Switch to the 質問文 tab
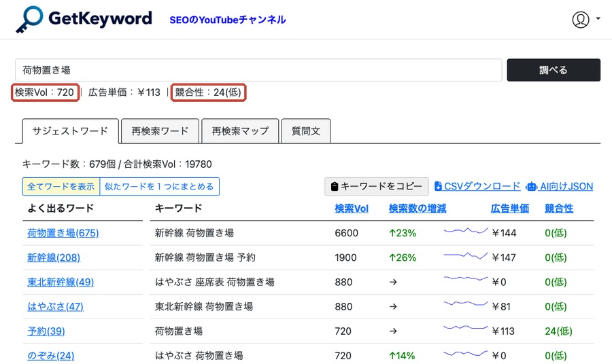 pyautogui.click(x=305, y=131)
